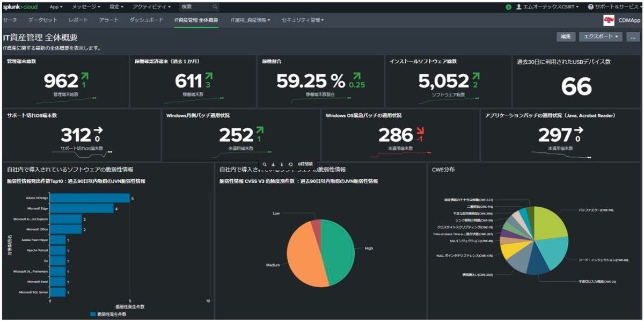The width and height of the screenshot is (644, 321).
Task: Click the 962 管理端末総数 value
Action: (61, 81)
